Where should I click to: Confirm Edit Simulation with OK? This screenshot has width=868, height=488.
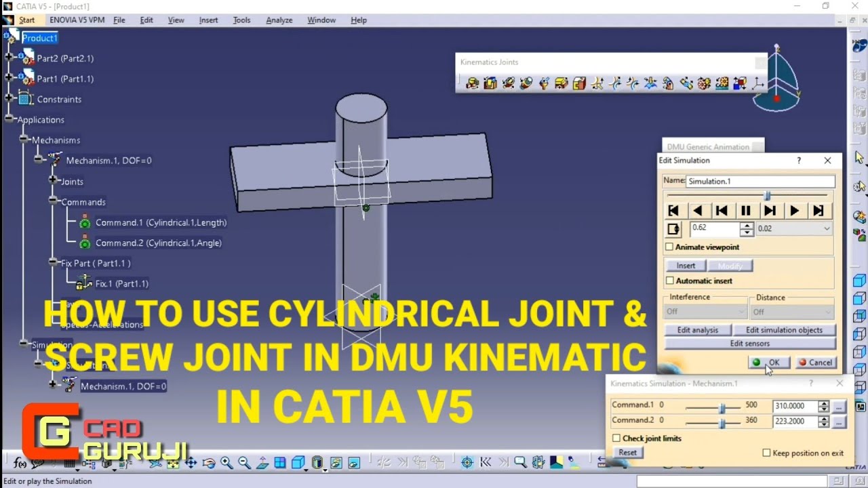click(x=768, y=363)
